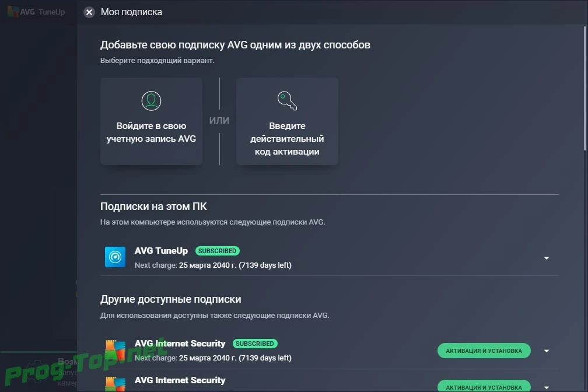Click the bottom AVG Internet Security product icon
Image resolution: width=588 pixels, height=392 pixels.
tap(115, 384)
